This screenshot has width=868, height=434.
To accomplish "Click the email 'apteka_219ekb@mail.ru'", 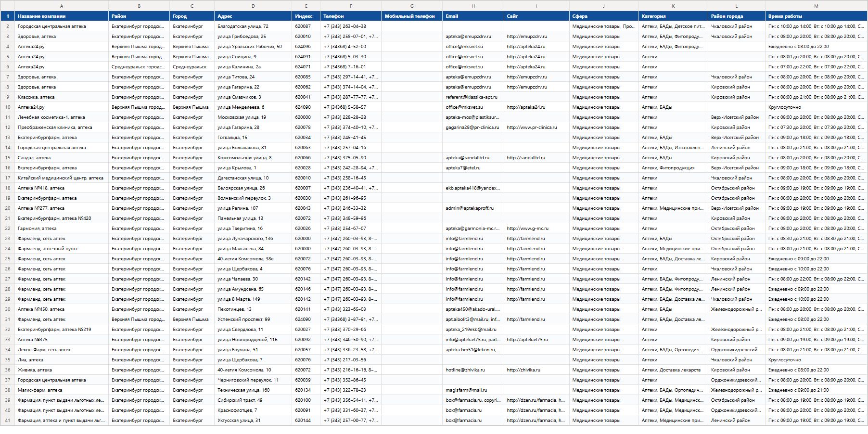I will pyautogui.click(x=473, y=330).
